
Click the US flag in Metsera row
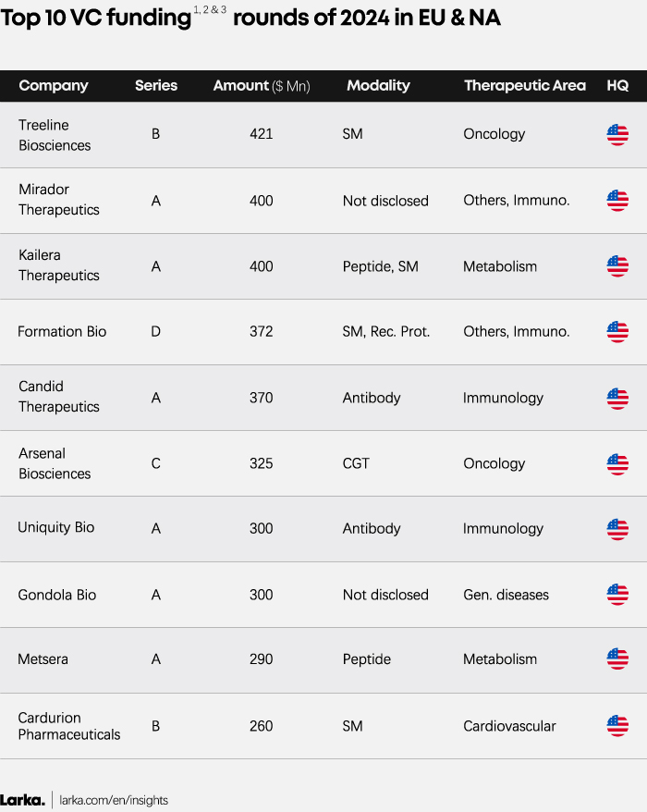tap(617, 659)
